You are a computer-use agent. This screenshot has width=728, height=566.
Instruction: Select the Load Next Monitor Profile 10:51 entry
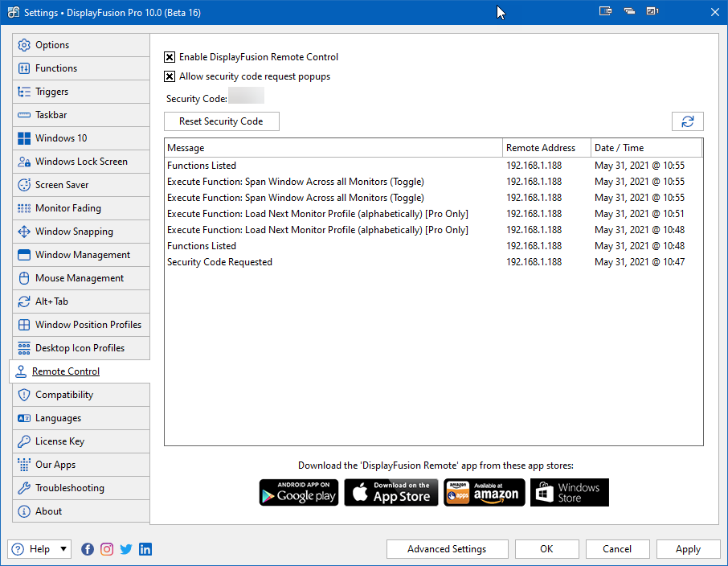434,214
